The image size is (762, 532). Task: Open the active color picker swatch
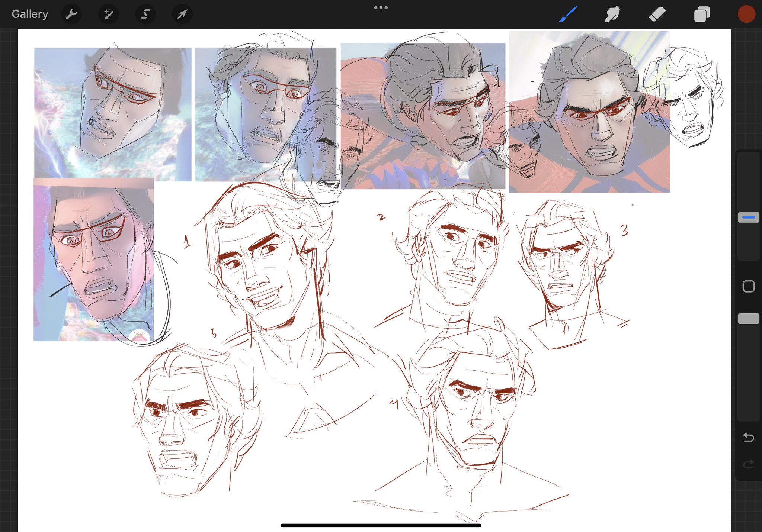(x=746, y=14)
